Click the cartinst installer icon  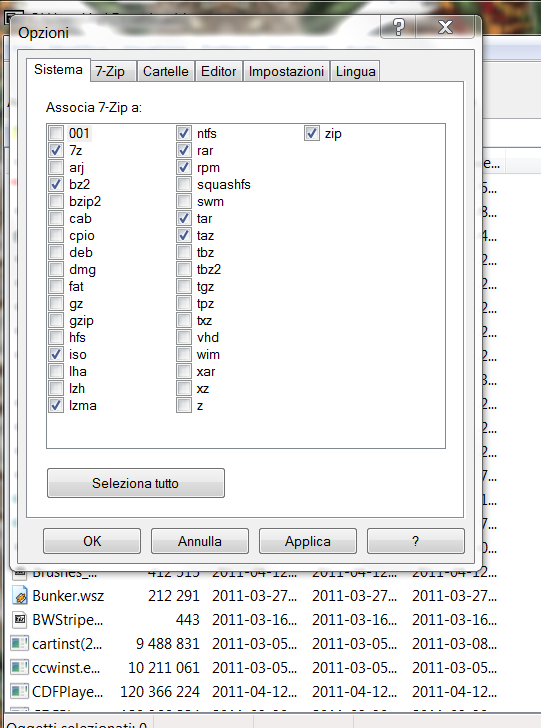(x=20, y=644)
